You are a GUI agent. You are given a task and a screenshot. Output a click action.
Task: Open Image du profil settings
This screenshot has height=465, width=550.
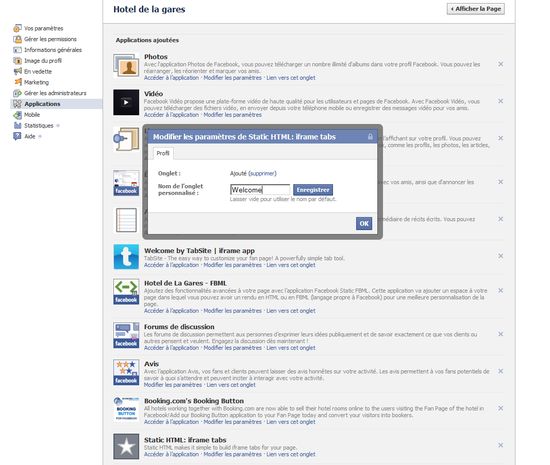43,61
